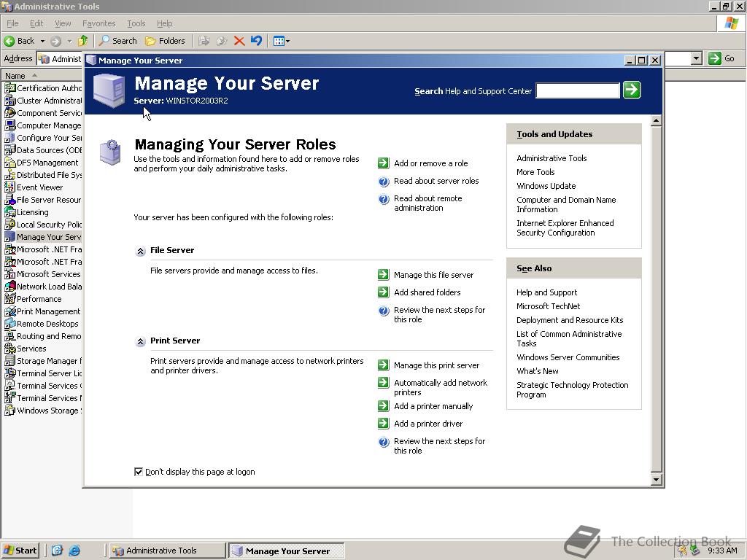Click arrow icon beside Manage this print server
Screen dimensions: 747x560
point(384,365)
